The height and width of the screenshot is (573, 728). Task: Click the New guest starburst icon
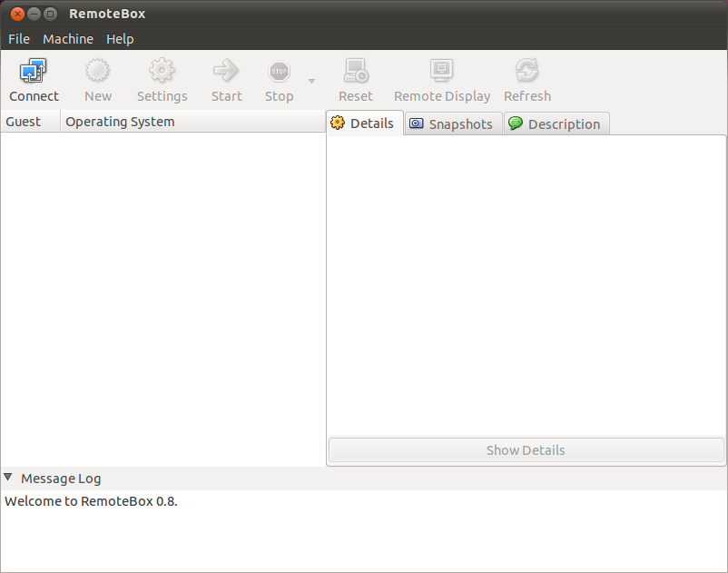[97, 71]
